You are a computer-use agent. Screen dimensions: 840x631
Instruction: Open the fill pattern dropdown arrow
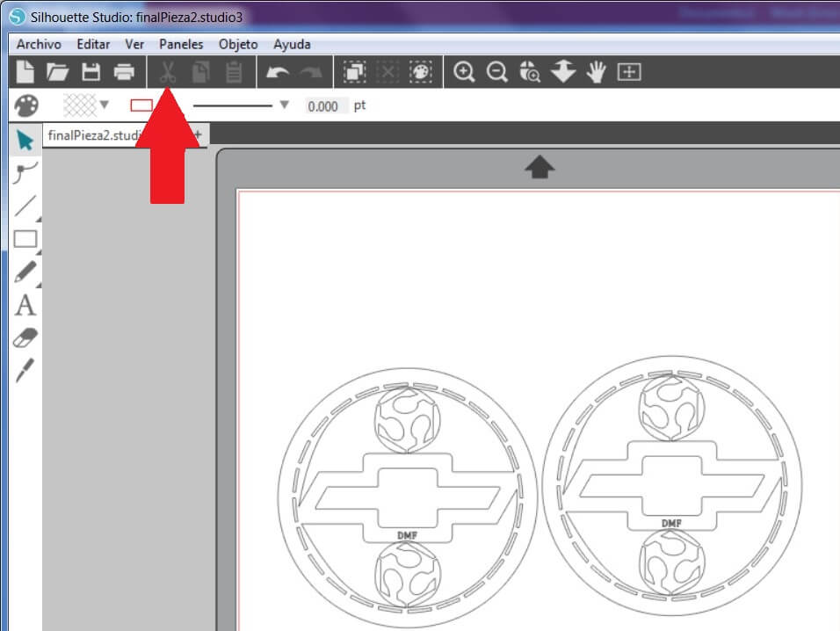coord(105,105)
